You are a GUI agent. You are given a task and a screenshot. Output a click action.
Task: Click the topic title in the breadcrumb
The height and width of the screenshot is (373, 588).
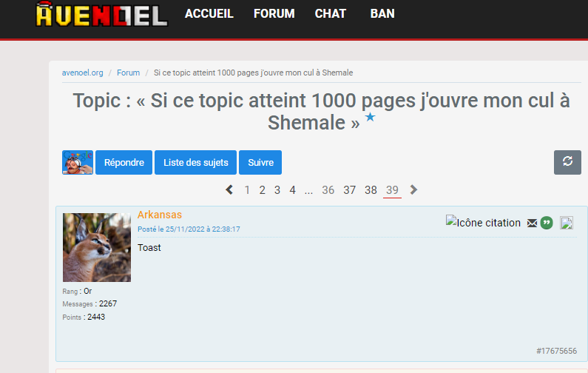(253, 73)
